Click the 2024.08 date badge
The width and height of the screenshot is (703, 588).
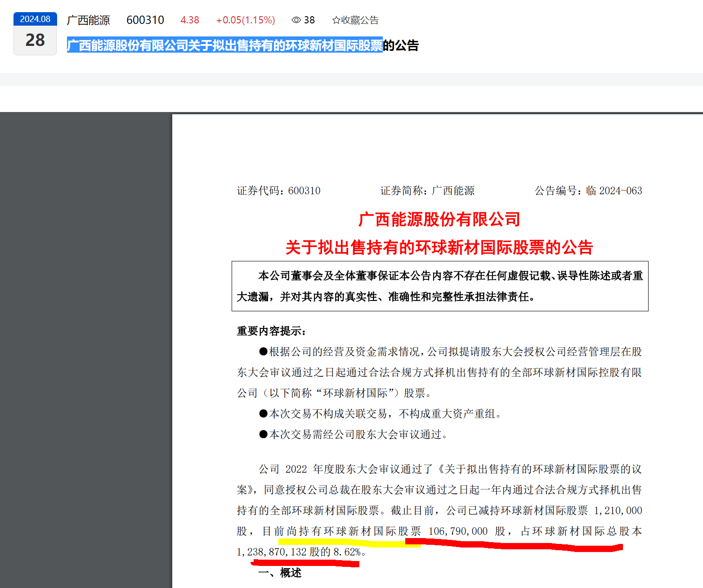(35, 19)
